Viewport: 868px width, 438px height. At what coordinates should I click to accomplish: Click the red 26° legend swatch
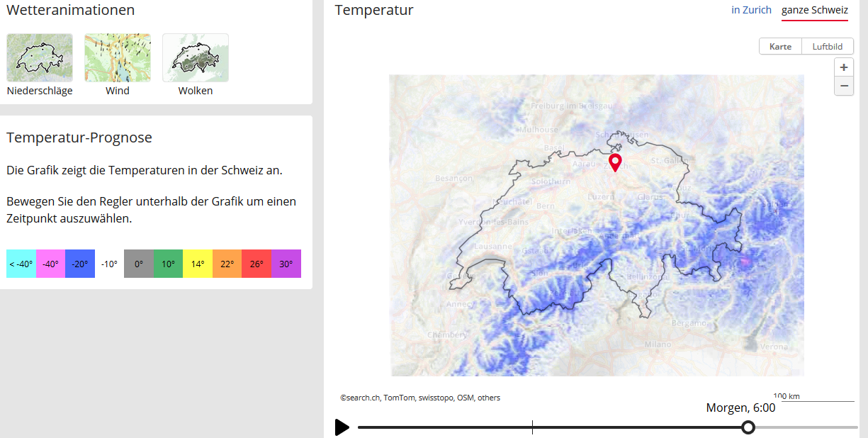[257, 264]
